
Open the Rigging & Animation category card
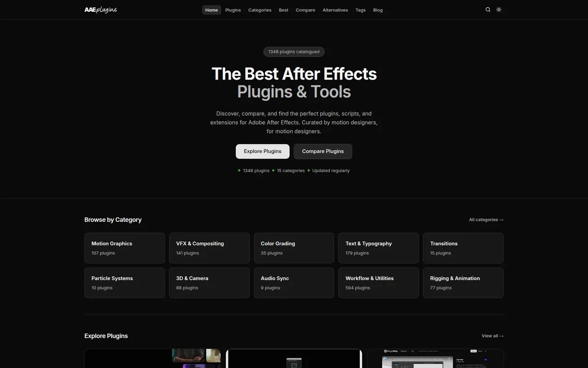click(x=463, y=283)
